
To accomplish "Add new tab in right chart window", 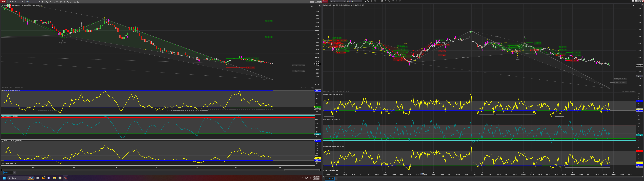I will [x=336, y=178].
